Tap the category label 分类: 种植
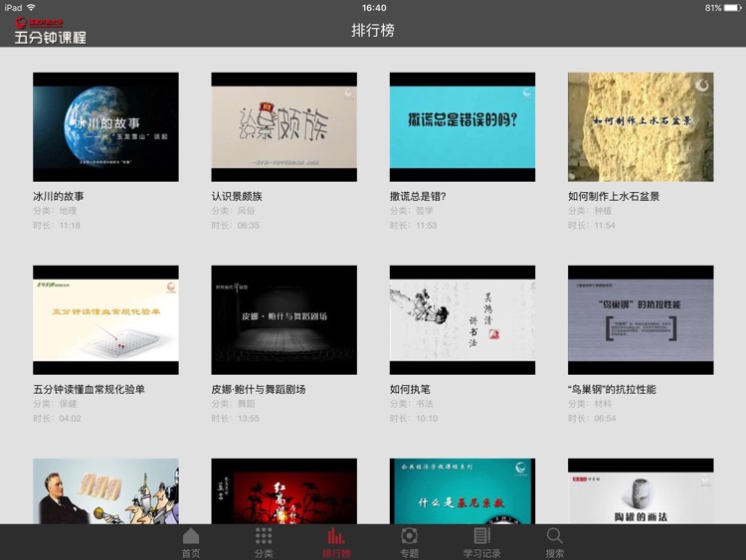The height and width of the screenshot is (560, 746). point(590,211)
